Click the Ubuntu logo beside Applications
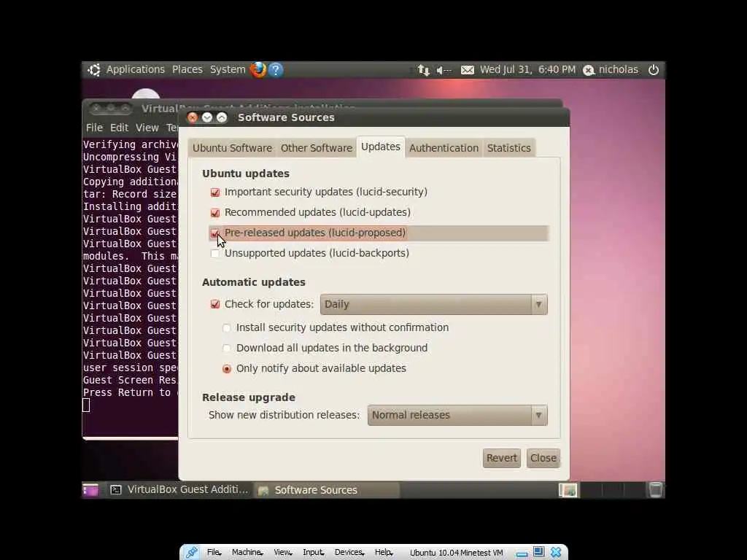747x560 pixels. (x=94, y=69)
